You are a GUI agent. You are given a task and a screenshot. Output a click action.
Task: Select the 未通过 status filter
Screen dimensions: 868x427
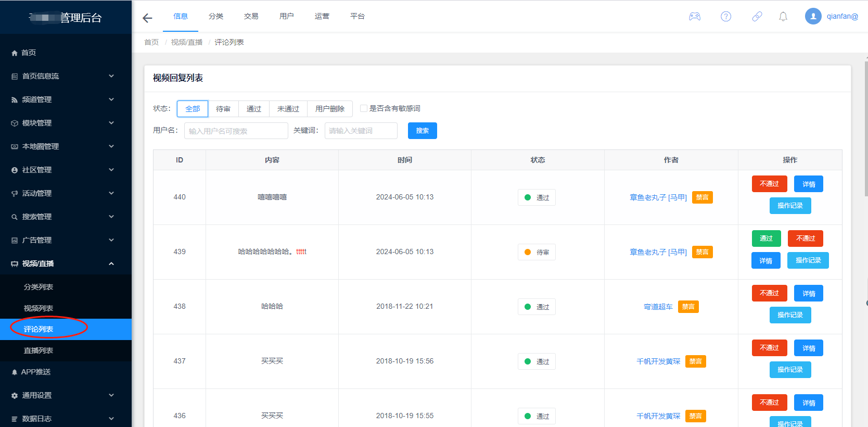click(288, 109)
